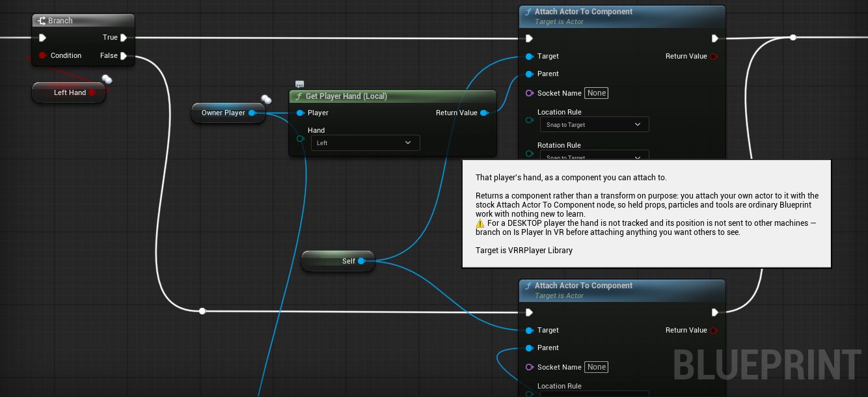Image resolution: width=868 pixels, height=397 pixels.
Task: Open the Hand dropdown showing Left
Action: pos(366,143)
